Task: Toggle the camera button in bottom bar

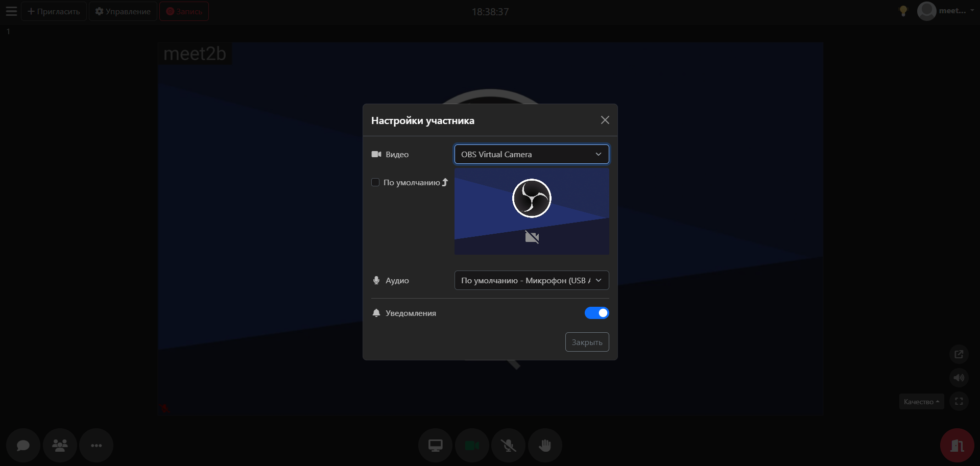Action: (472, 446)
